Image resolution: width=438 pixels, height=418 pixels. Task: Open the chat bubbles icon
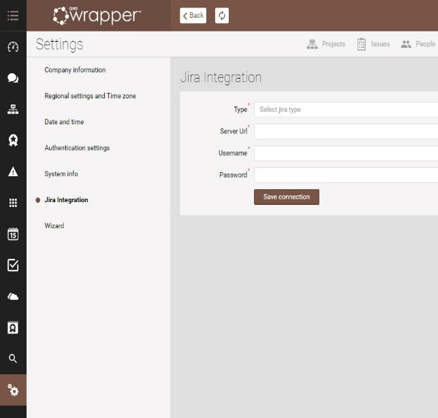click(13, 78)
